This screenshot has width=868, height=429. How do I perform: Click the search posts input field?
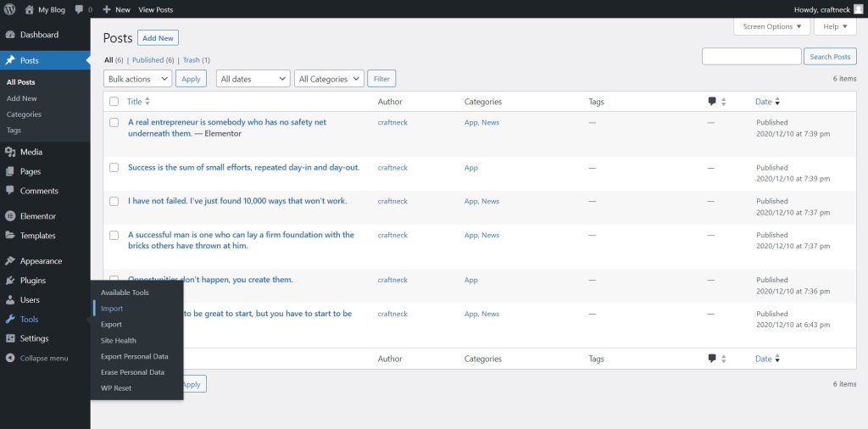tap(752, 57)
